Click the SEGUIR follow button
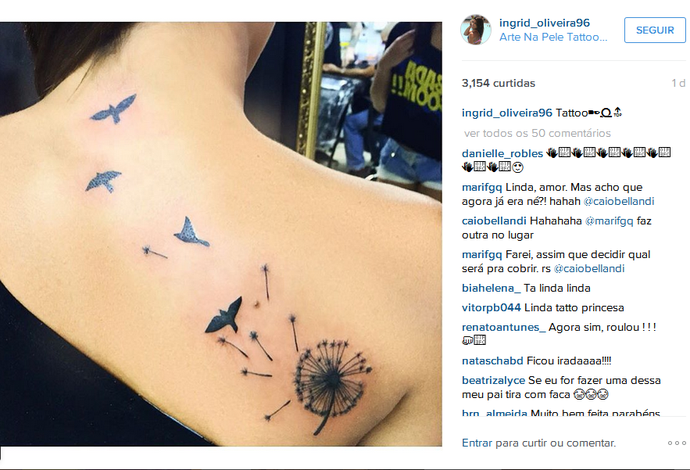The width and height of the screenshot is (690, 470). (x=655, y=30)
